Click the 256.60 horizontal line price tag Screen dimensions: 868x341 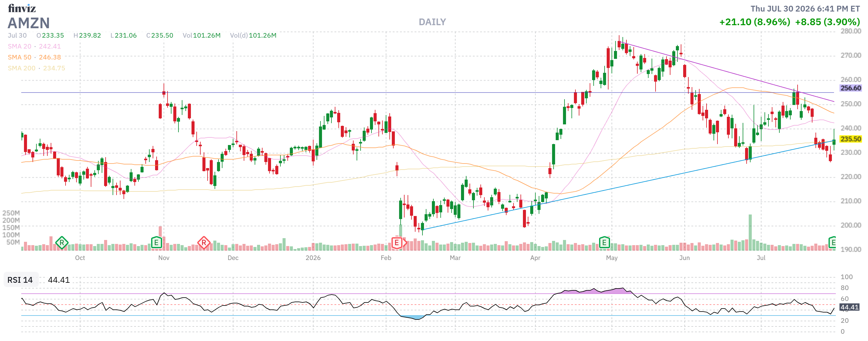pyautogui.click(x=850, y=88)
